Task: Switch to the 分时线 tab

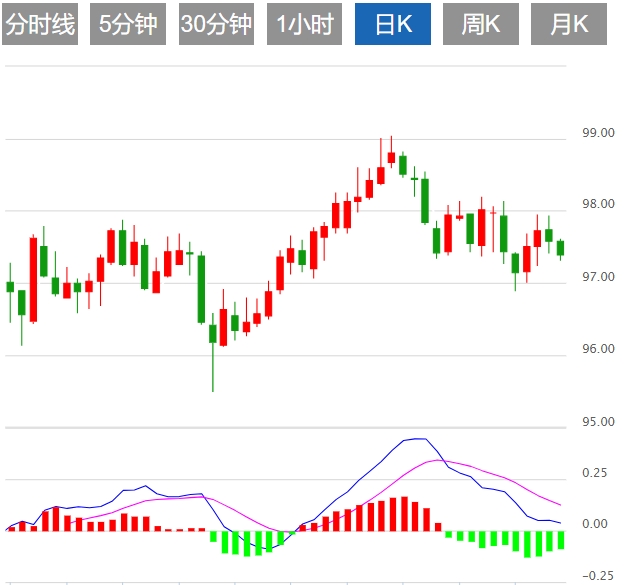Action: tap(40, 25)
